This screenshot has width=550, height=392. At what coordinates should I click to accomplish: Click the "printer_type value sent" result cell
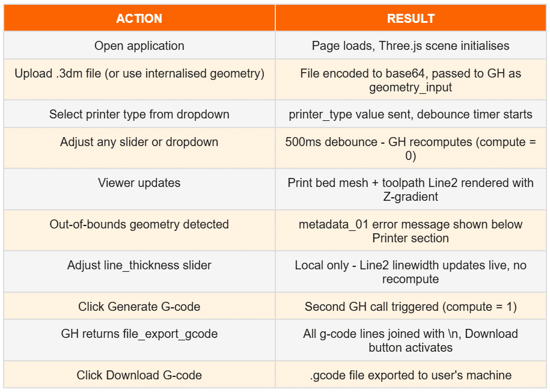point(411,114)
